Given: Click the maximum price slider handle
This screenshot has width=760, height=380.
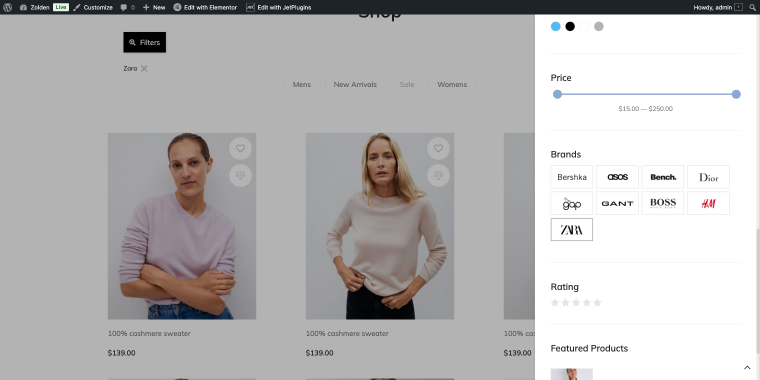Looking at the screenshot, I should [736, 94].
